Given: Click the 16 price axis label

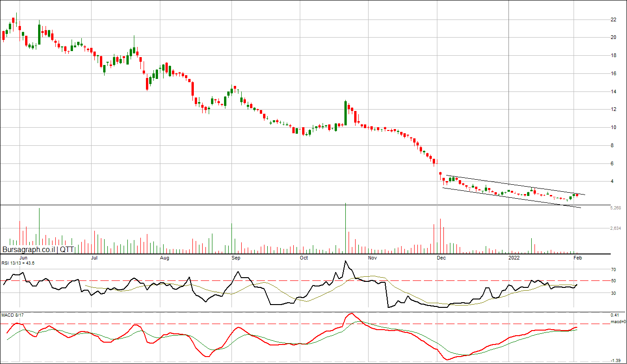Looking at the screenshot, I should (614, 74).
